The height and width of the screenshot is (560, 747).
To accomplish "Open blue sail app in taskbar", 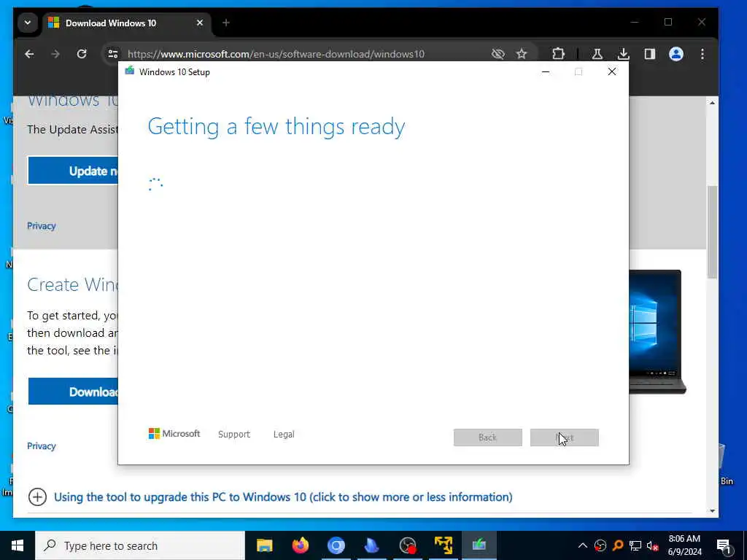I will (x=371, y=545).
